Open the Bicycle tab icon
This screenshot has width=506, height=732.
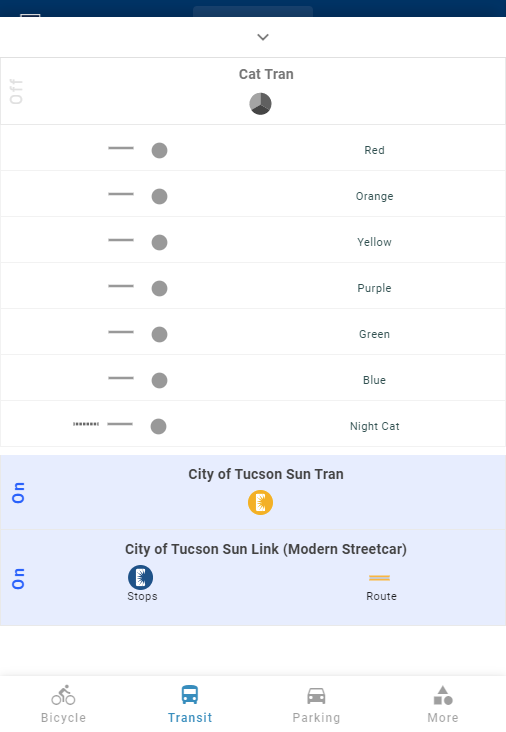63,696
